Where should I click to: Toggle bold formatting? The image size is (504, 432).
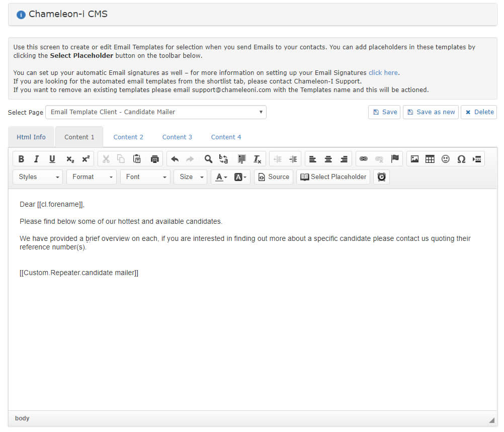[21, 159]
